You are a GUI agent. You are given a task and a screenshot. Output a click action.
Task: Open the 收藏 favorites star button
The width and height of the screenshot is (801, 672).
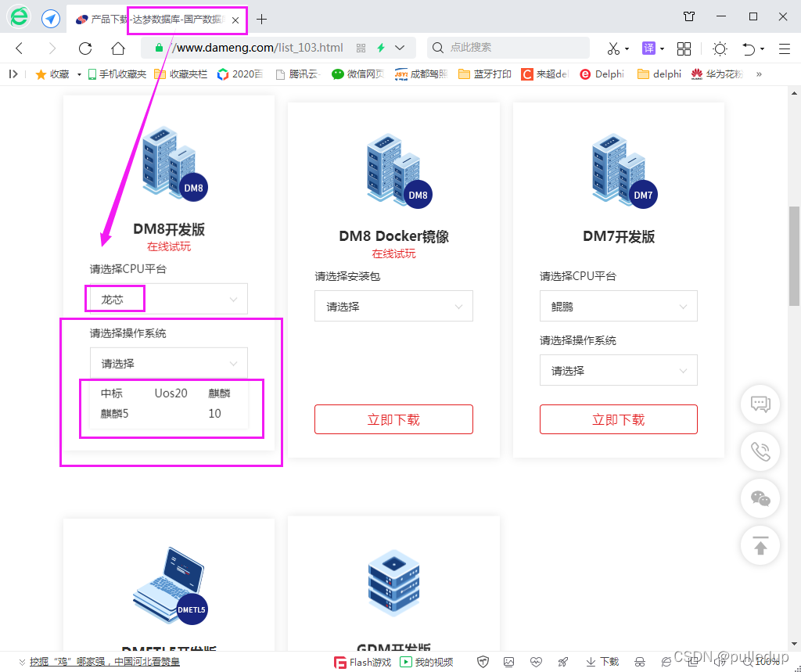(52, 74)
